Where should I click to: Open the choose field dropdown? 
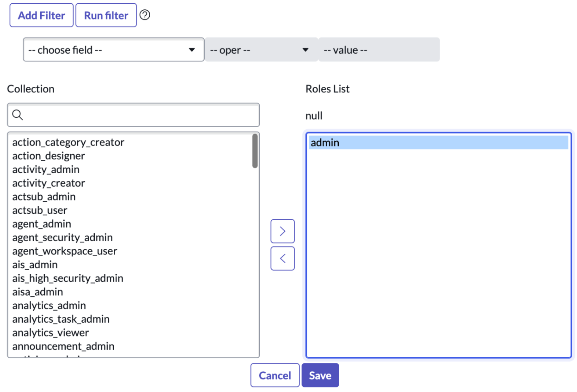coord(113,50)
